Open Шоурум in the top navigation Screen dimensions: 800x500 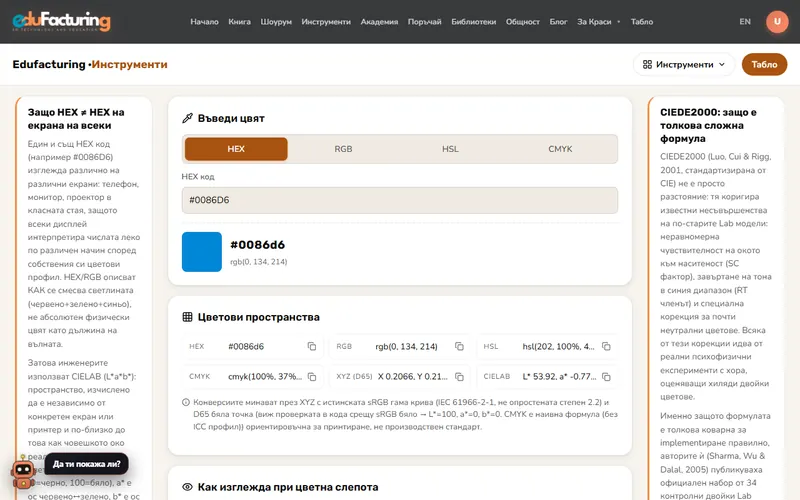point(276,21)
